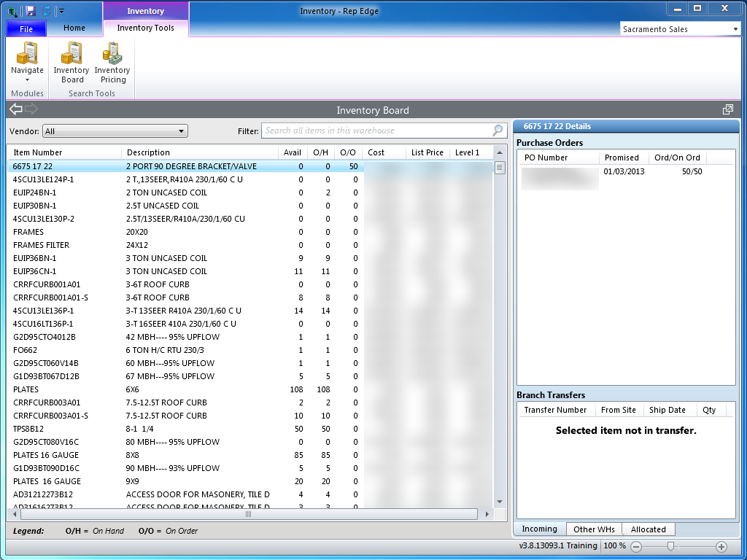Adjust the zoom slider handle

coord(670,546)
